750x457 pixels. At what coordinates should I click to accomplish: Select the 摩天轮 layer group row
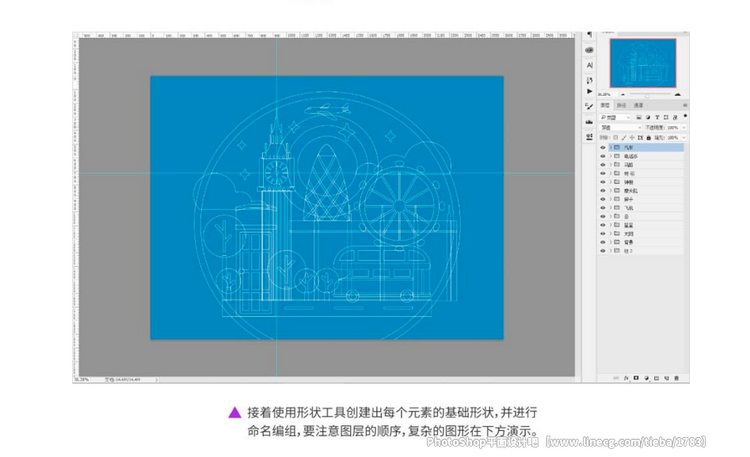coord(646,190)
